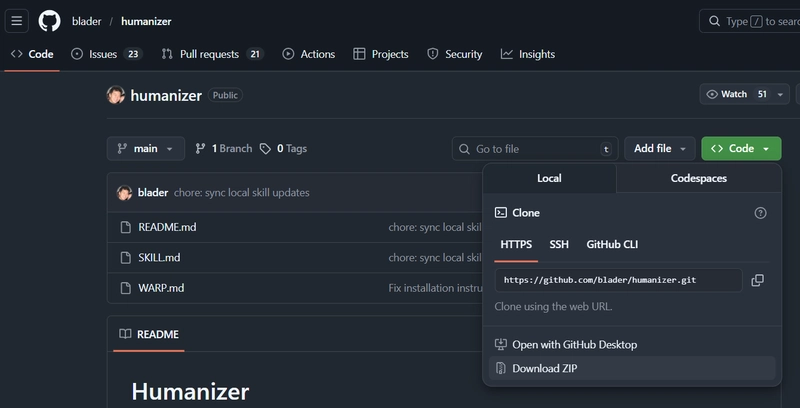This screenshot has width=800, height=408.
Task: Toggle the green Code button popup
Action: click(741, 149)
